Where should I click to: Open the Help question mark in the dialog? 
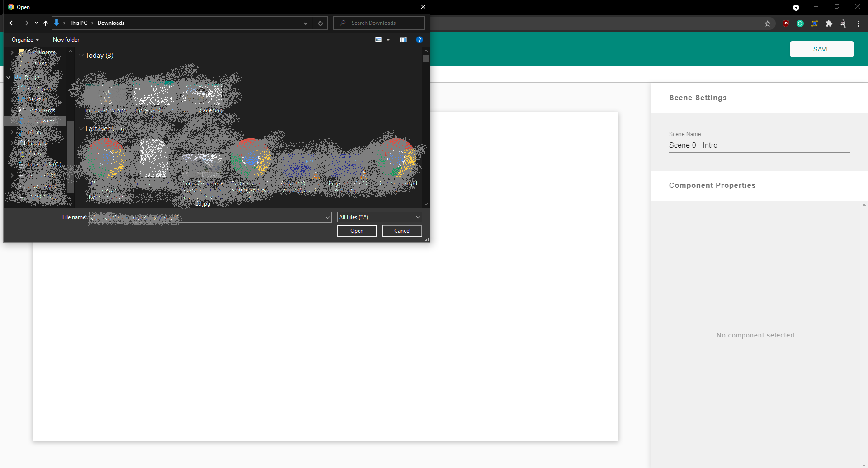pyautogui.click(x=420, y=40)
